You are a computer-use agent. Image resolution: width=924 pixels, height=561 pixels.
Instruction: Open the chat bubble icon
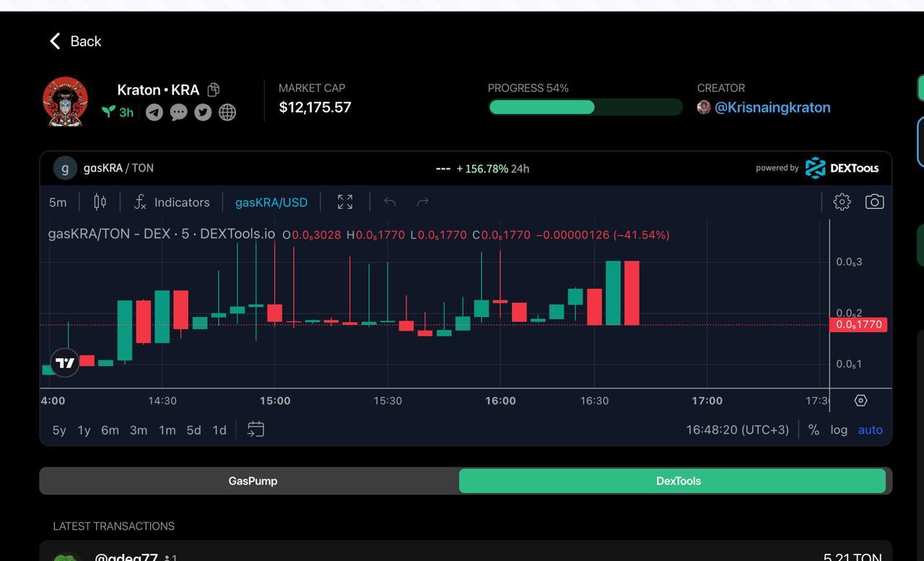tap(178, 112)
